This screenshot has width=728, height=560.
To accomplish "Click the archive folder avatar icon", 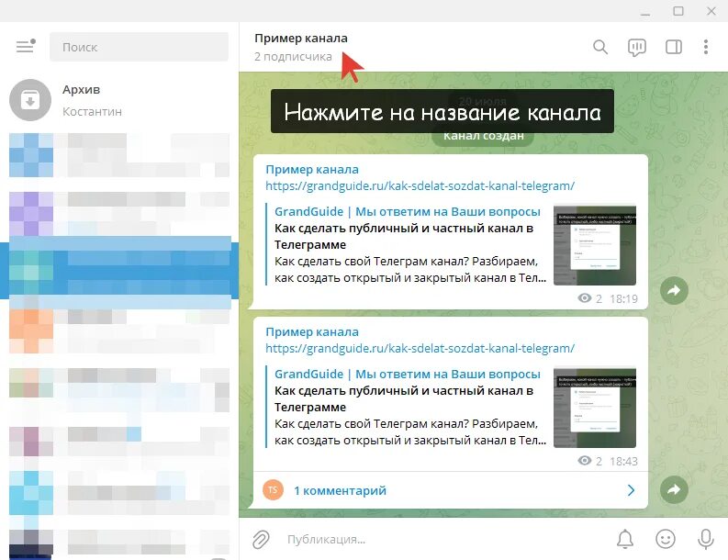I will tap(30, 100).
